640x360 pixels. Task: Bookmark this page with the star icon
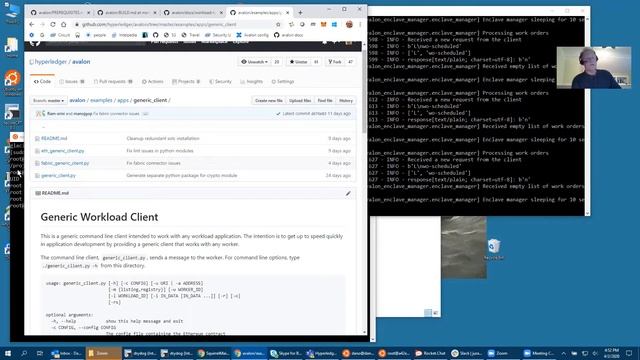click(x=278, y=24)
